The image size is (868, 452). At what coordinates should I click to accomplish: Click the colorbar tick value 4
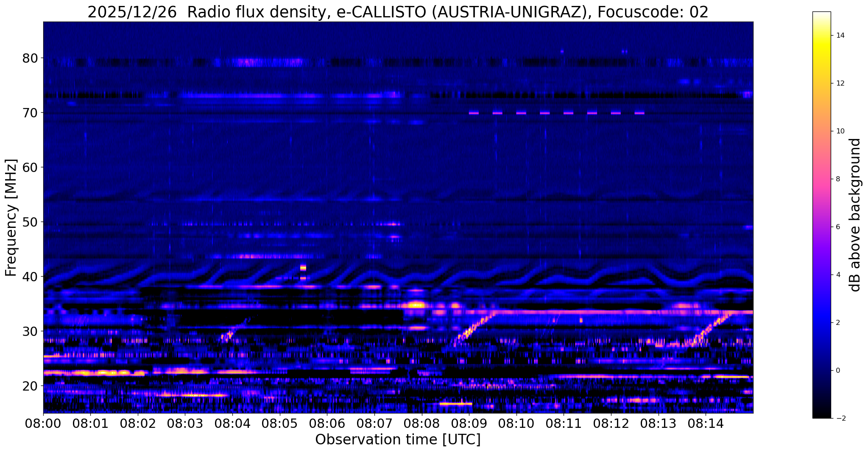[x=838, y=275]
